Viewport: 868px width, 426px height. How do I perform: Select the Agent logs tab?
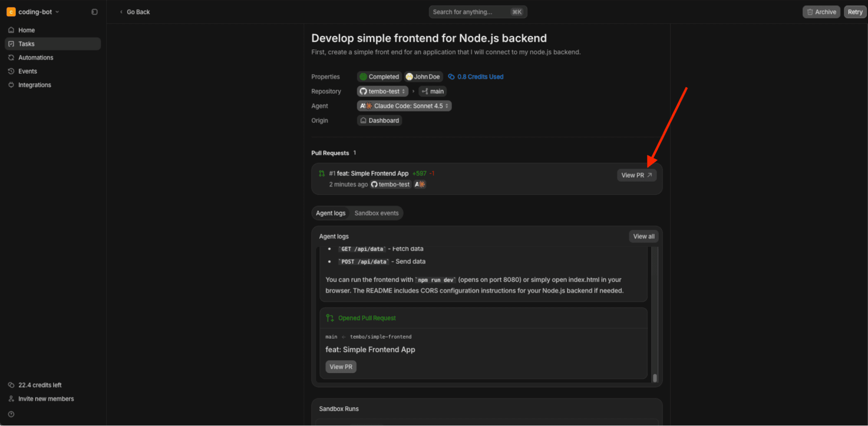pos(330,213)
